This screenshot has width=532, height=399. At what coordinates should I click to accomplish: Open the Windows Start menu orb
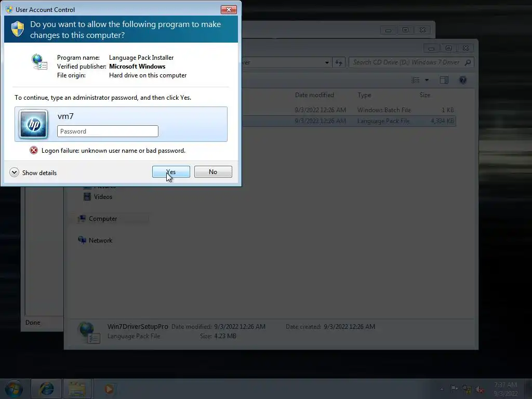pos(14,389)
